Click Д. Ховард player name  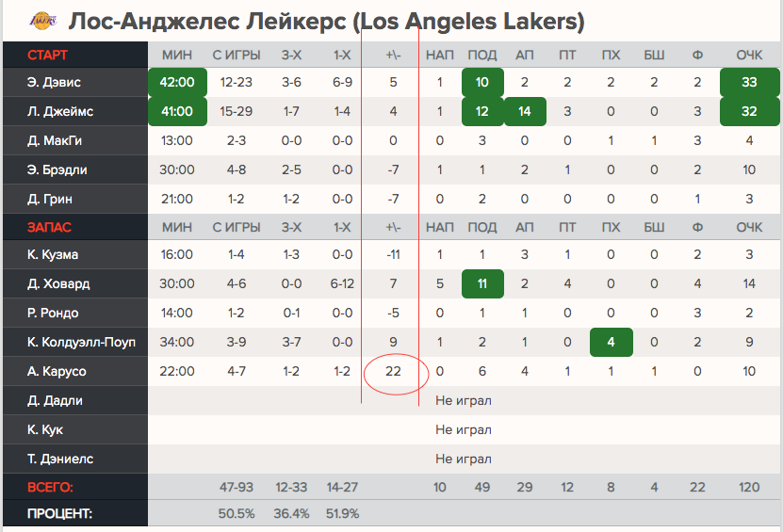(58, 284)
